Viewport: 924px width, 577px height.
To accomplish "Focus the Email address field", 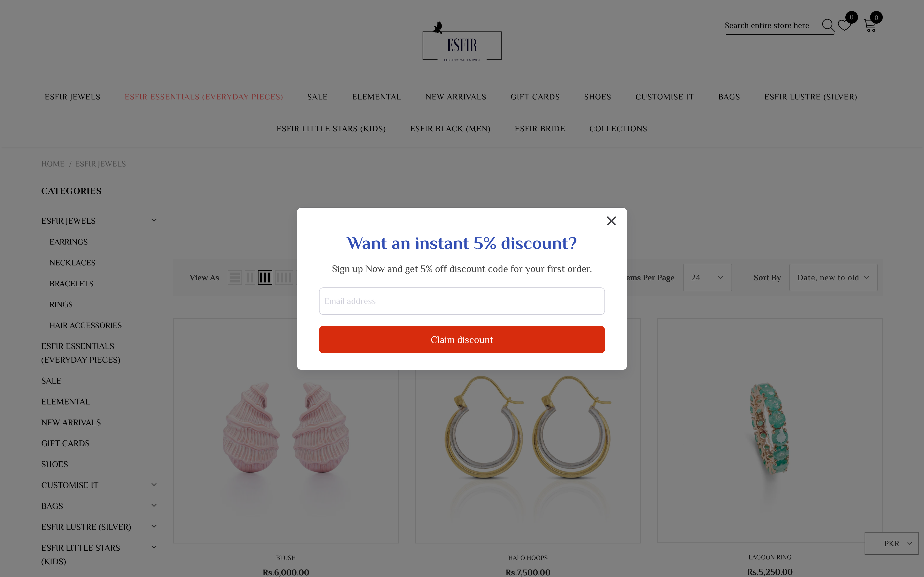I will coord(462,301).
